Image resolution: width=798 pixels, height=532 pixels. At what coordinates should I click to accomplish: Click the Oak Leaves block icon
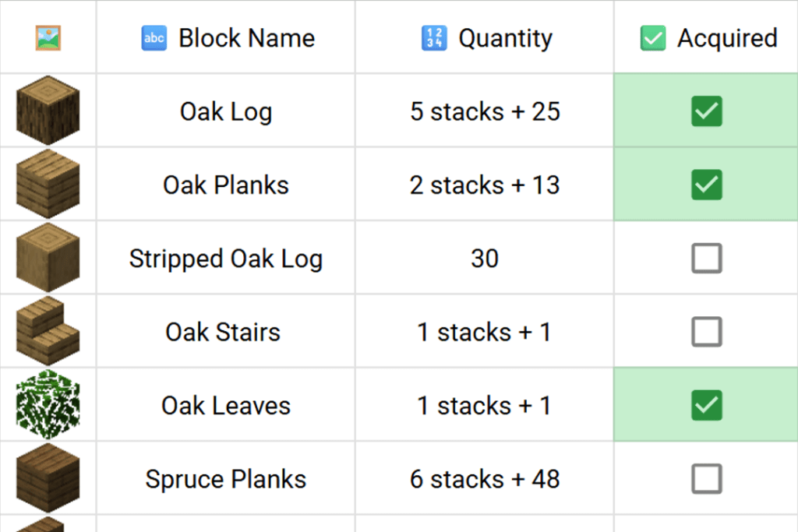48,405
